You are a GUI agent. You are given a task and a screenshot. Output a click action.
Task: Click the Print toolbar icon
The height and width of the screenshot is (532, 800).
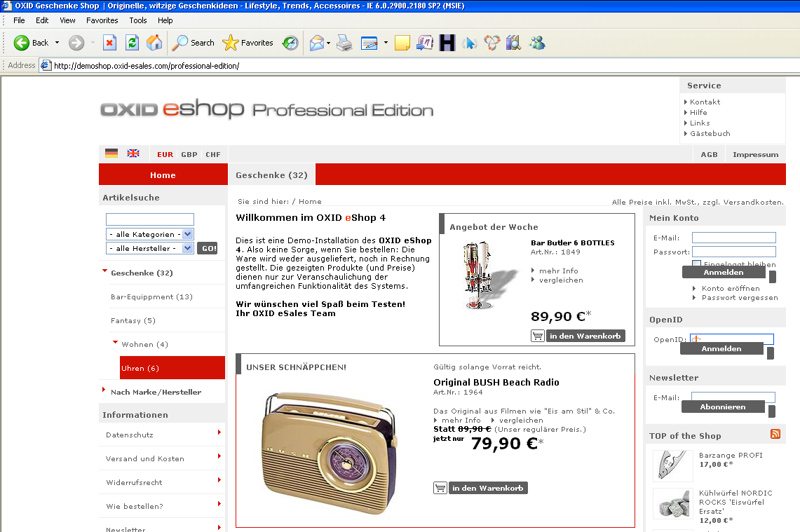pyautogui.click(x=344, y=43)
